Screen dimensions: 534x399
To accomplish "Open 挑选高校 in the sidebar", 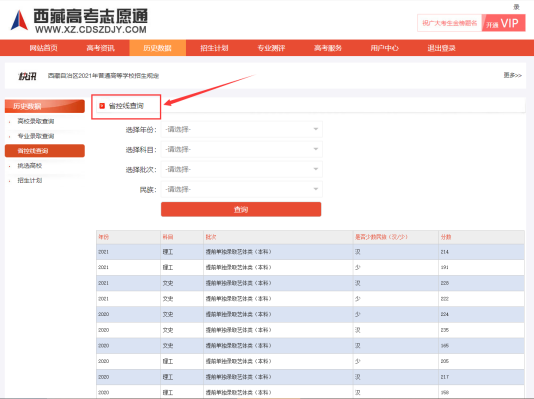I will pyautogui.click(x=30, y=166).
